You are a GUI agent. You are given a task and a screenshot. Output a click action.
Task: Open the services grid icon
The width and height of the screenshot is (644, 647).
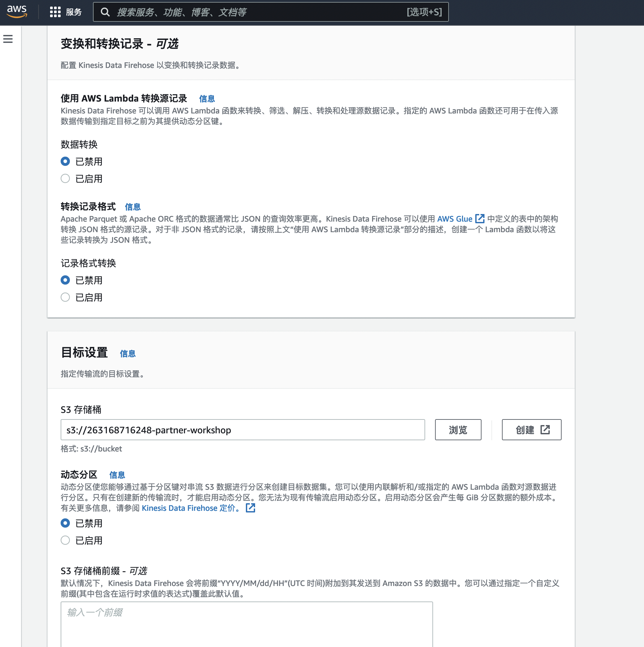[55, 12]
